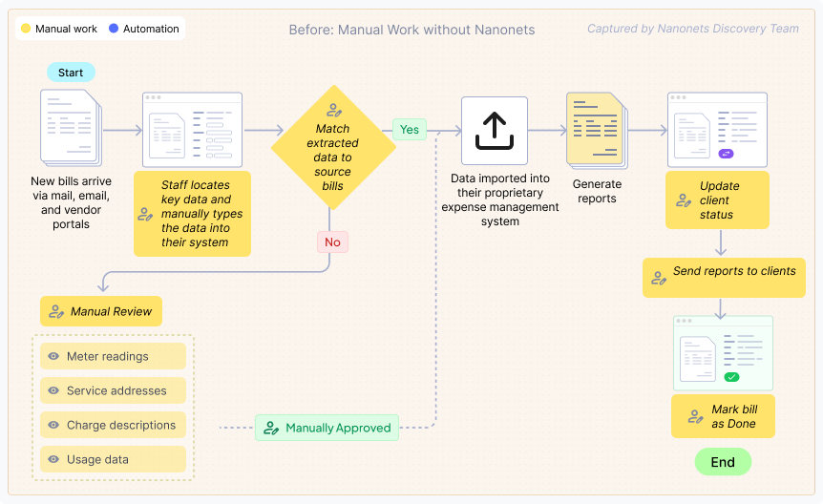Click the Update client status window illustration

pyautogui.click(x=717, y=130)
